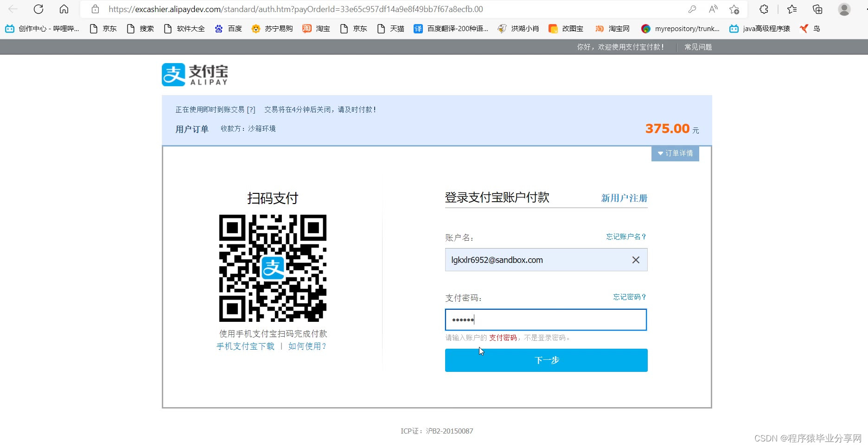Click the Alipay logo

click(195, 75)
